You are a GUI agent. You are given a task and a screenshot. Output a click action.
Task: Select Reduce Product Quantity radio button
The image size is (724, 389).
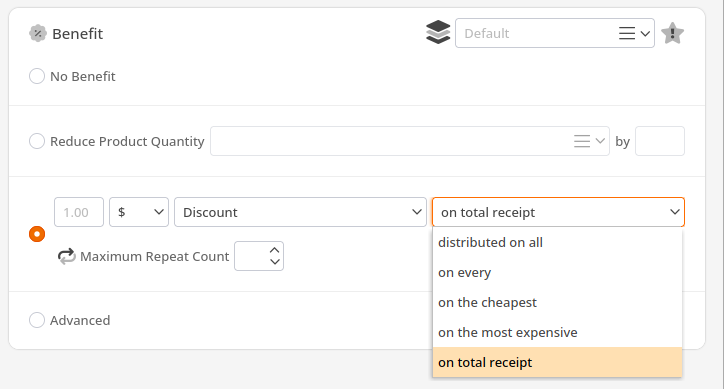click(37, 141)
